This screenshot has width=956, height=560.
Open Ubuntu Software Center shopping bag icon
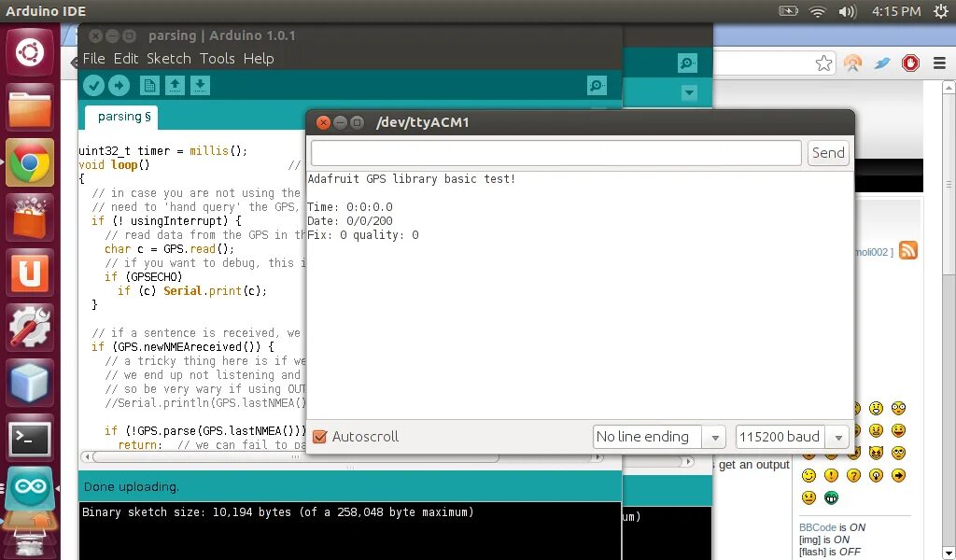pyautogui.click(x=30, y=217)
